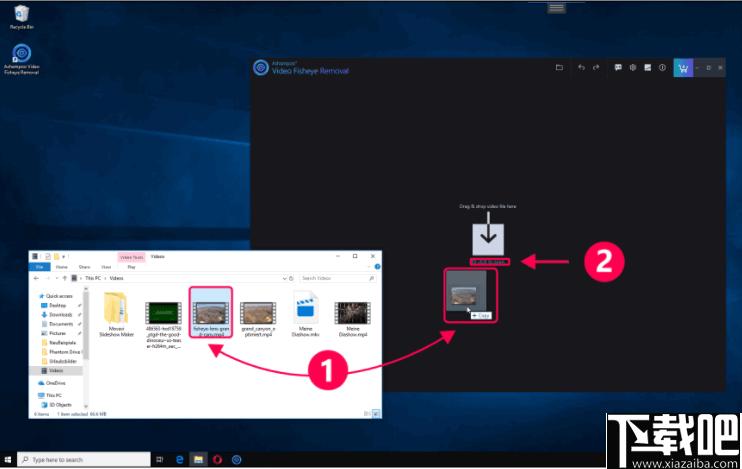742x469 pixels.
Task: Open the feedback speech bubble icon
Action: pyautogui.click(x=618, y=68)
